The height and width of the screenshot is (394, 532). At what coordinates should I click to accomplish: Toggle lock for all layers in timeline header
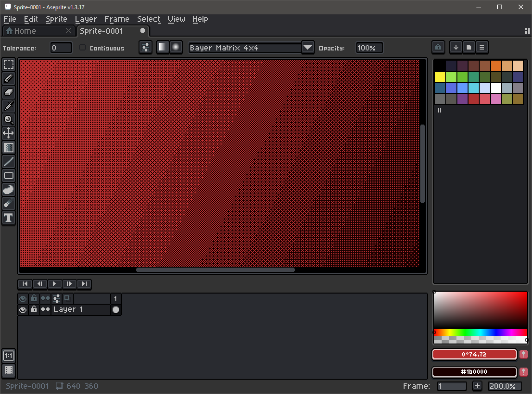[33, 298]
